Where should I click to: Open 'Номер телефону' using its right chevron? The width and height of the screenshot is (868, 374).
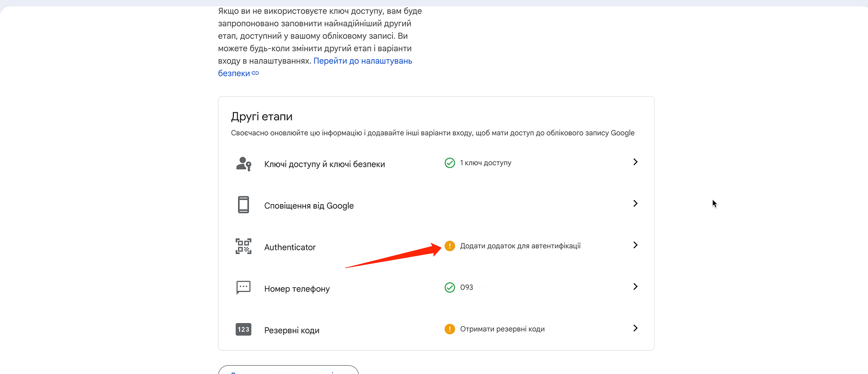click(635, 287)
